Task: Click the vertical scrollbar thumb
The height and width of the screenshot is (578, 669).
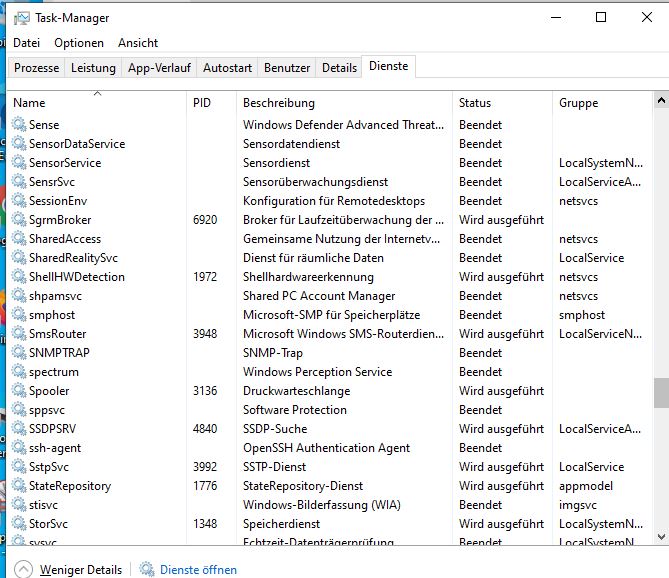Action: [x=661, y=392]
